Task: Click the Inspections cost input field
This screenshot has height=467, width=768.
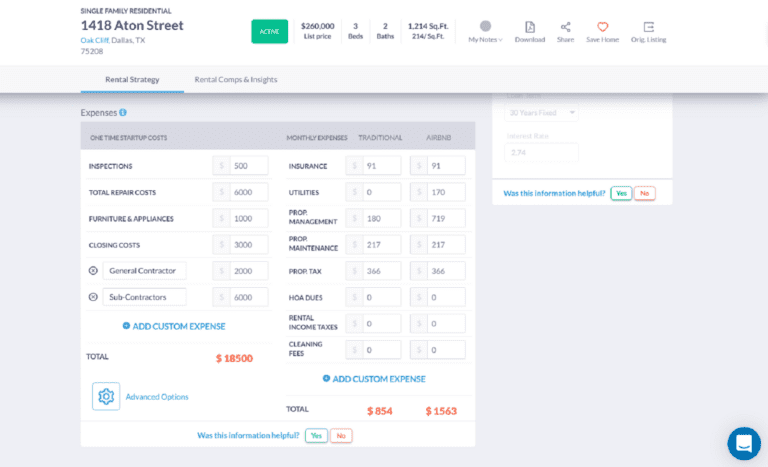Action: [247, 166]
